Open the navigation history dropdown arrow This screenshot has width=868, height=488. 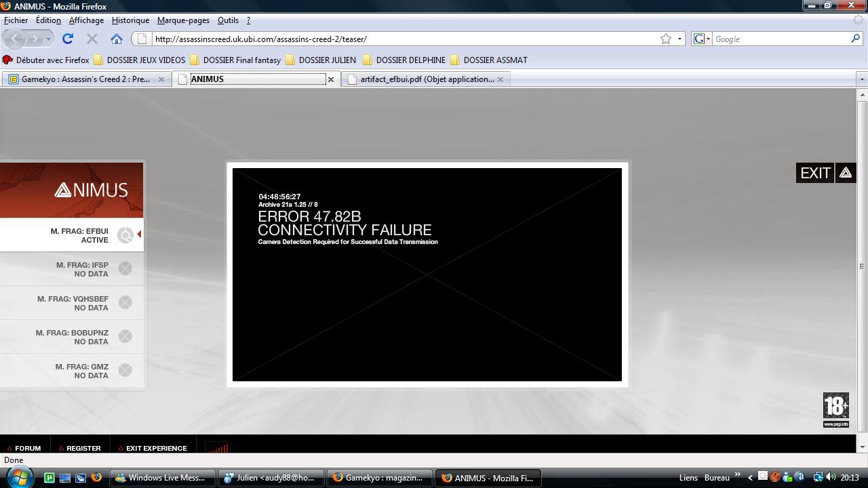point(48,39)
